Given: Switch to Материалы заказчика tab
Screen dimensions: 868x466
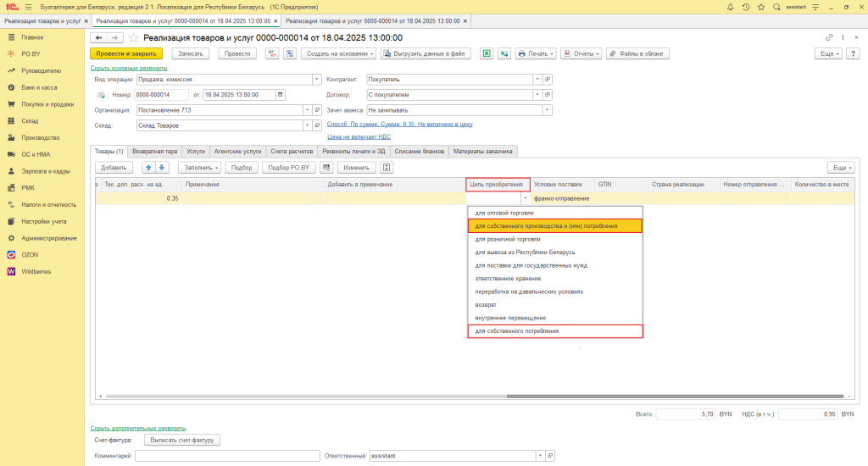Looking at the screenshot, I should (482, 151).
